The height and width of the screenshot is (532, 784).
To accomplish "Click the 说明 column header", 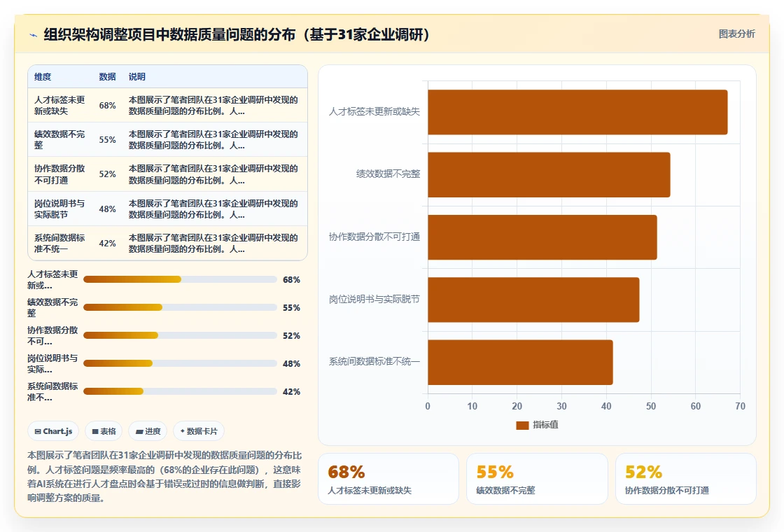I will pos(136,76).
